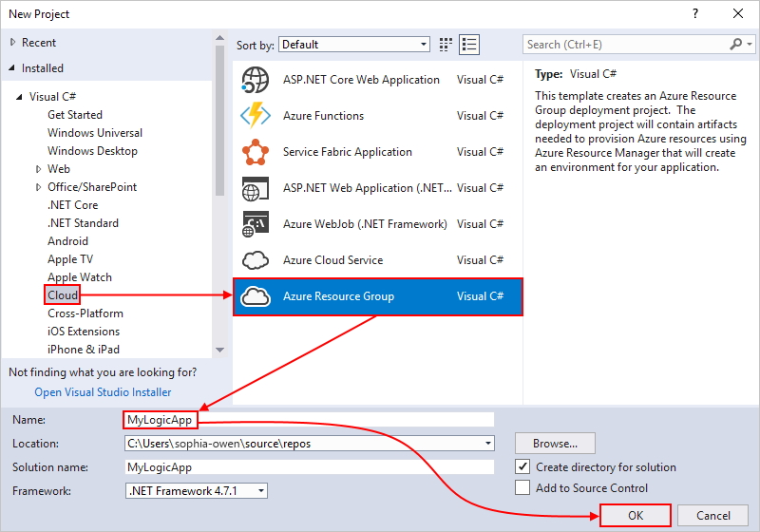Click the ASP.NET Core Web Application globe icon
Screen dimensions: 760x532
(x=256, y=80)
